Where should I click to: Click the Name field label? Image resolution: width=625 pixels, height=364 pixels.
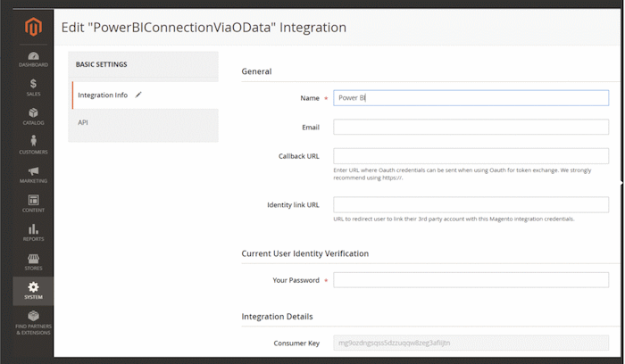(310, 98)
